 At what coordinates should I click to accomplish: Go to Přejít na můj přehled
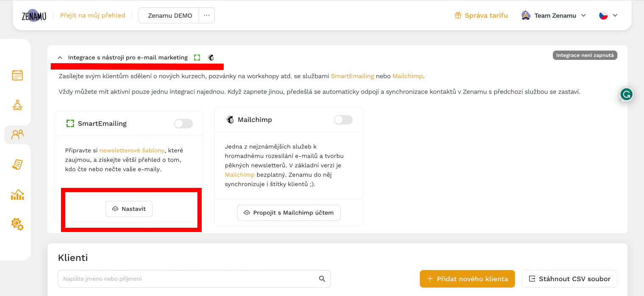click(x=93, y=15)
